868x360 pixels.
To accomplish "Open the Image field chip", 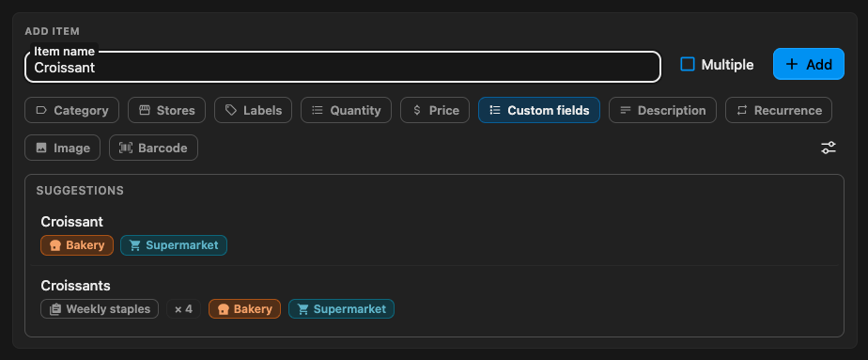I will point(63,148).
